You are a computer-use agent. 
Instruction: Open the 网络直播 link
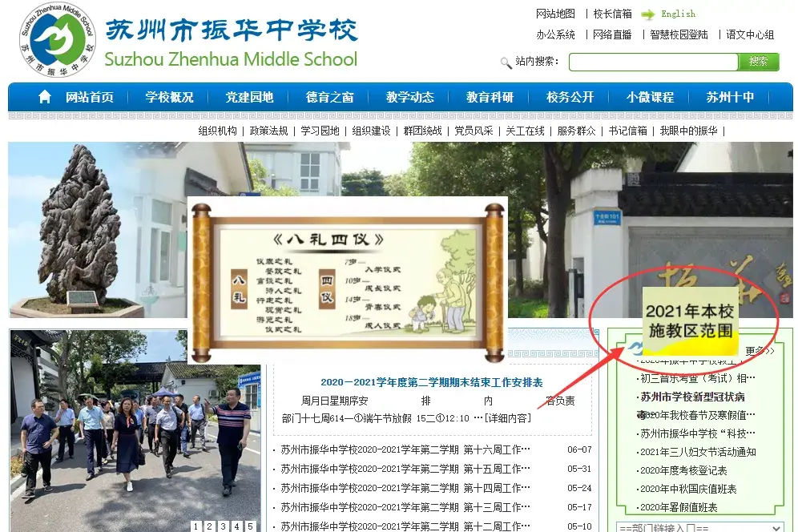tap(612, 34)
